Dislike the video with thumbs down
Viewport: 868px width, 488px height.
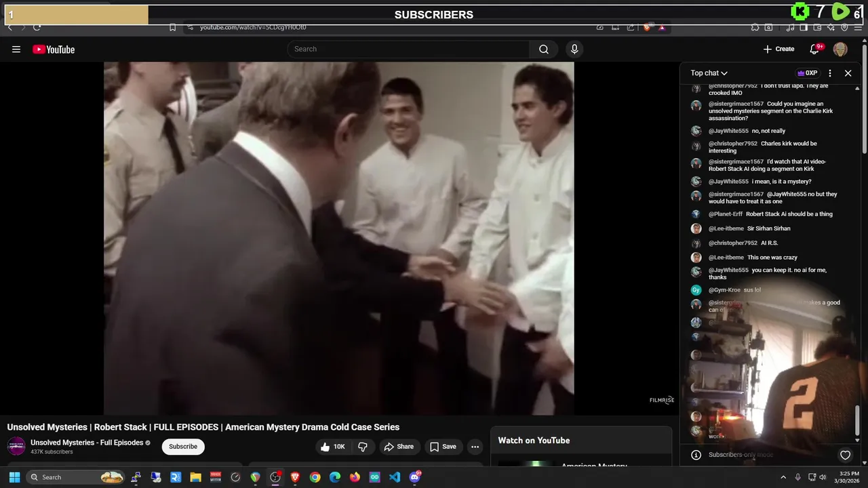click(x=363, y=447)
